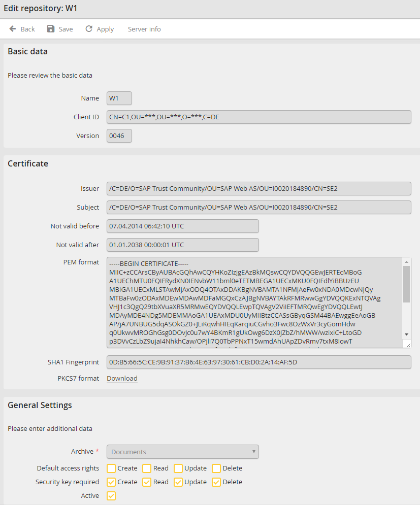
Task: Click the Back arrow icon
Action: point(13,29)
